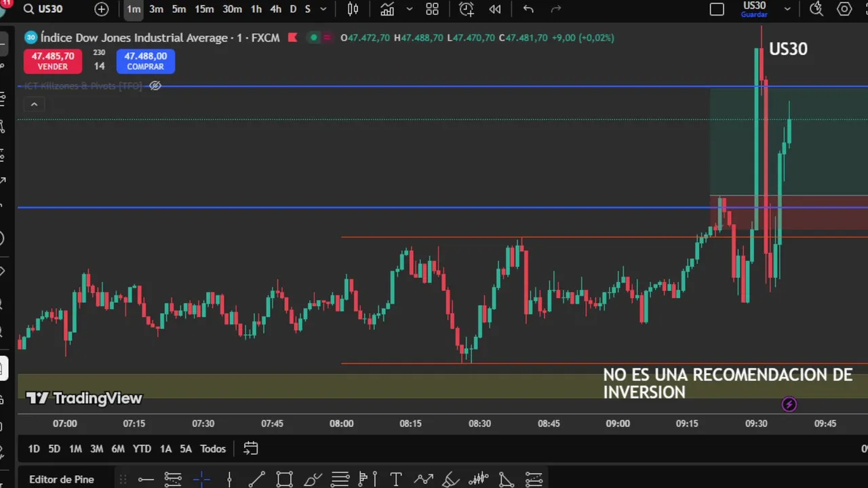Start bar replay mode
Viewport: 868px width, 488px height.
495,9
